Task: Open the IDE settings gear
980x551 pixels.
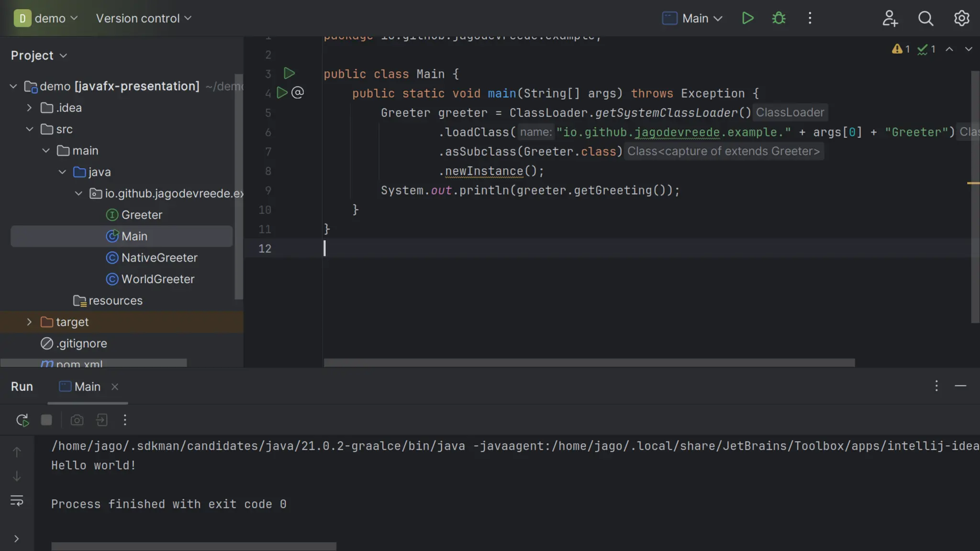Action: coord(961,18)
